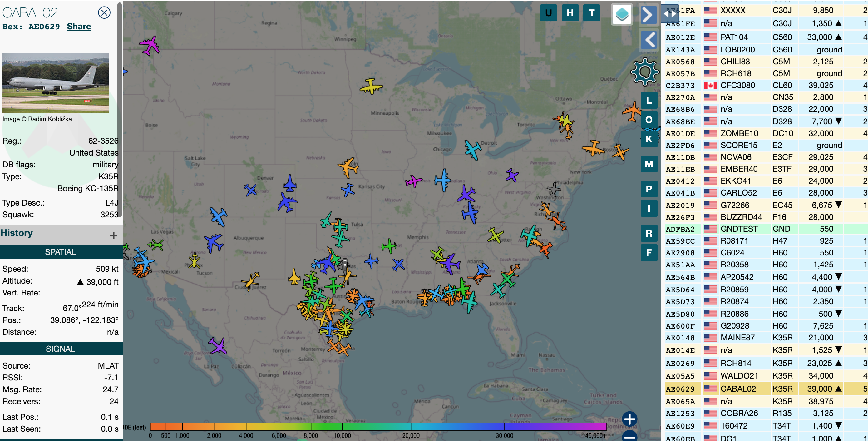Toggle the U map button
Screen dimensions: 868x441
(548, 13)
